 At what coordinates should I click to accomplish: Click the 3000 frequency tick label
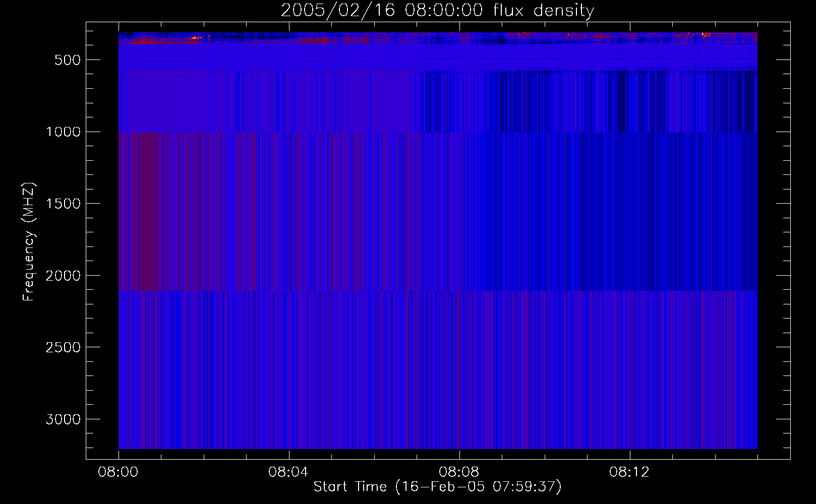(63, 419)
